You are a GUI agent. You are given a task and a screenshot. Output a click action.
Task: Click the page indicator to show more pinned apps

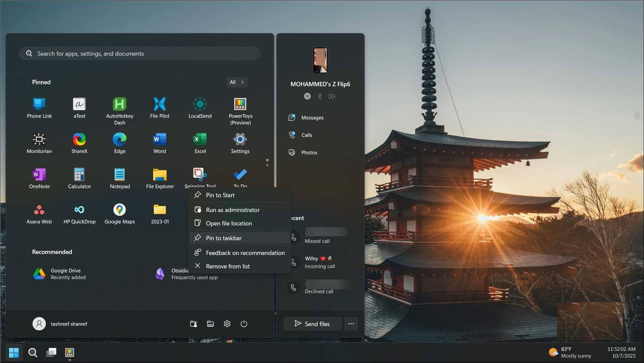tap(267, 163)
